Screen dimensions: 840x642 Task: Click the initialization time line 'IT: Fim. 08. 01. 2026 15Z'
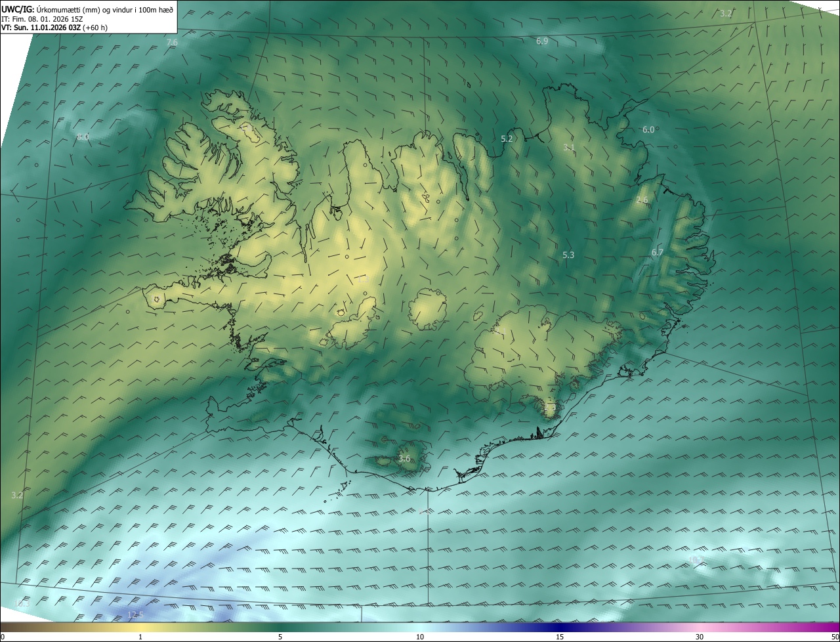(42, 19)
